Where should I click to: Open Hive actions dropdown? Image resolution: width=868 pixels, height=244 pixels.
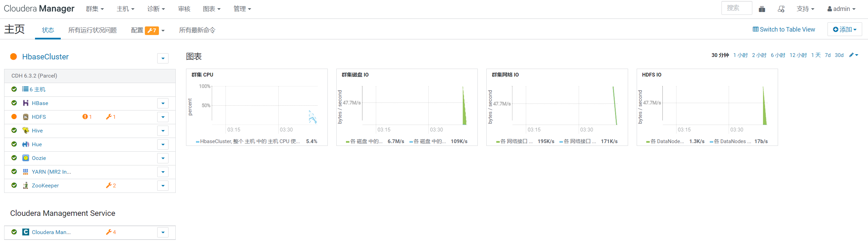[x=163, y=131]
